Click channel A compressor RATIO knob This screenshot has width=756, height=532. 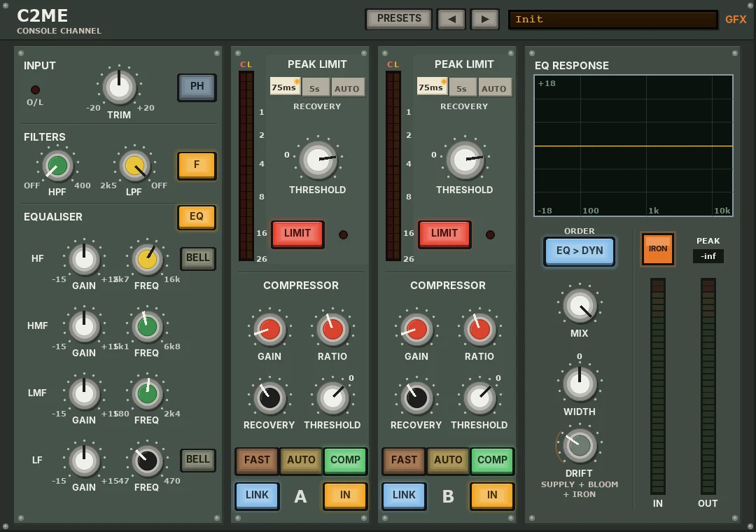click(332, 330)
